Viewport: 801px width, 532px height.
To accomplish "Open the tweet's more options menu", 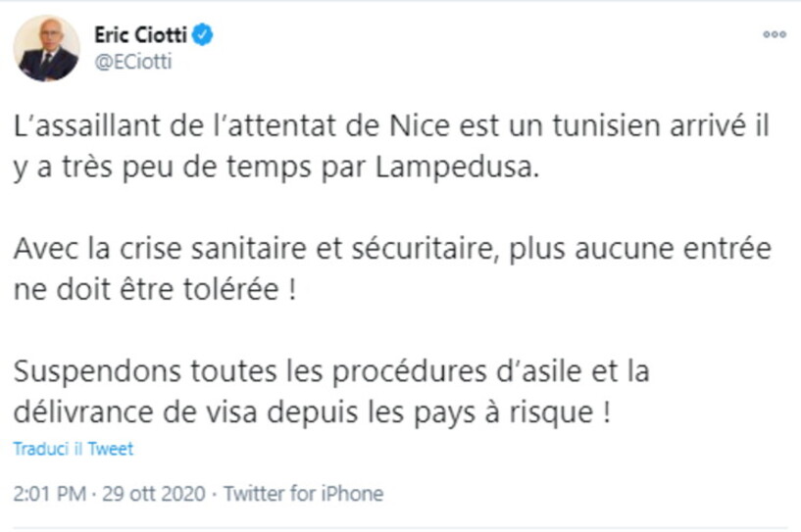I will (775, 34).
